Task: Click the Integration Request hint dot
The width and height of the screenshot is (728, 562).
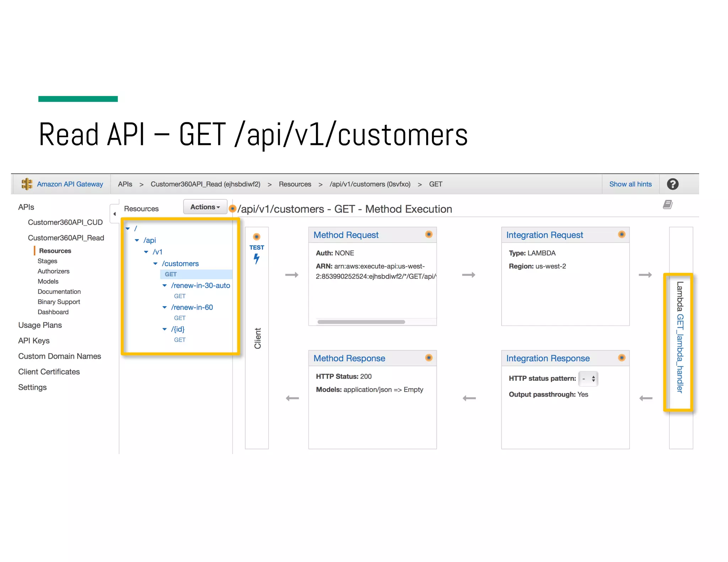Action: pyautogui.click(x=621, y=234)
